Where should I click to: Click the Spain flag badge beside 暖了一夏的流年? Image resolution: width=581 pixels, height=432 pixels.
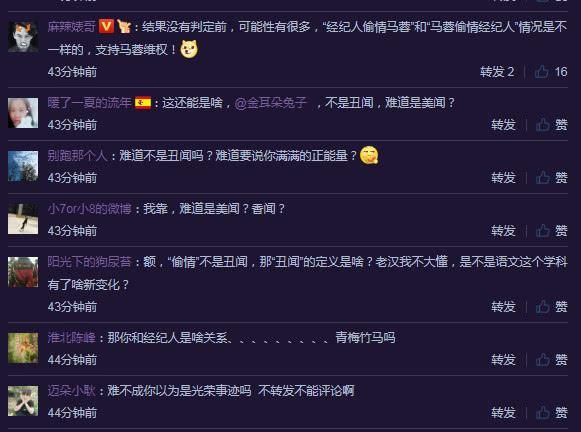[x=143, y=103]
